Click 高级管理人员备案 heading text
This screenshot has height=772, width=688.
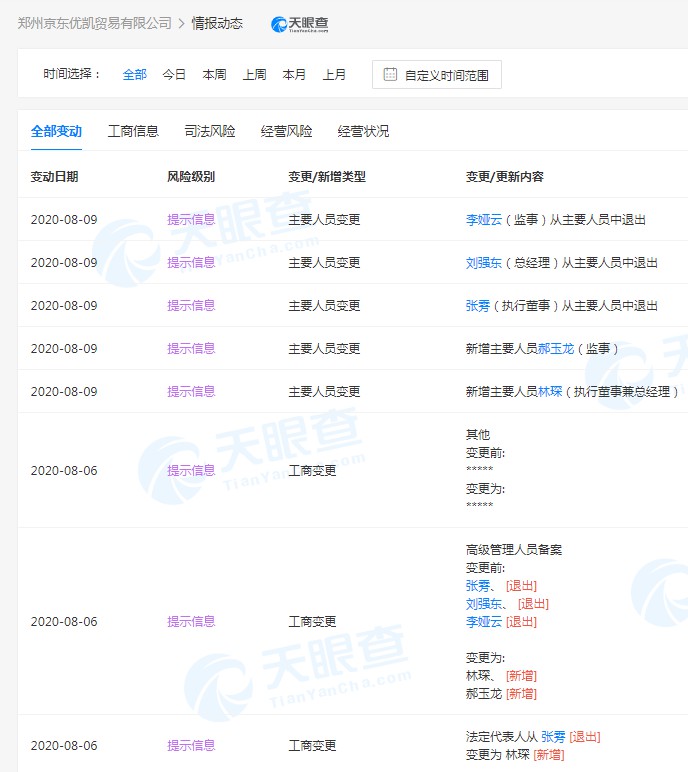514,550
